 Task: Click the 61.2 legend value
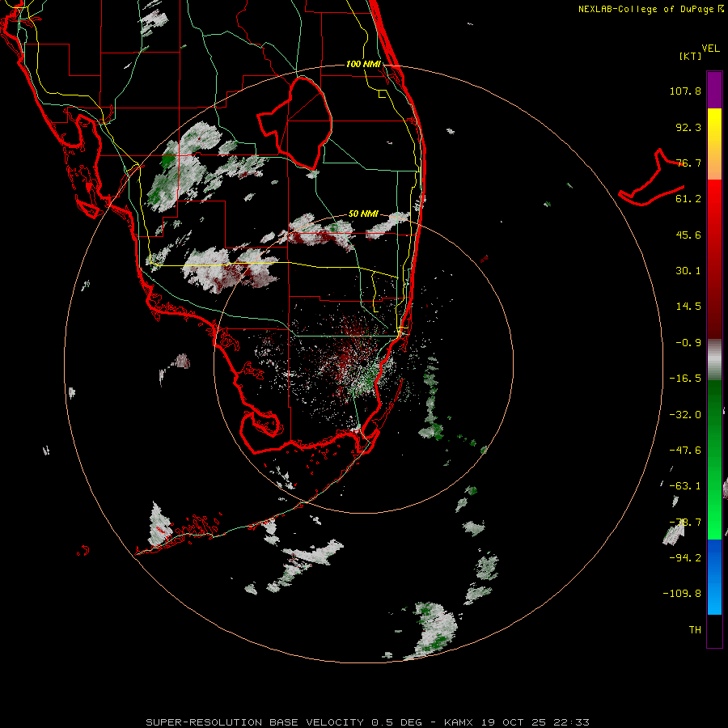point(688,199)
